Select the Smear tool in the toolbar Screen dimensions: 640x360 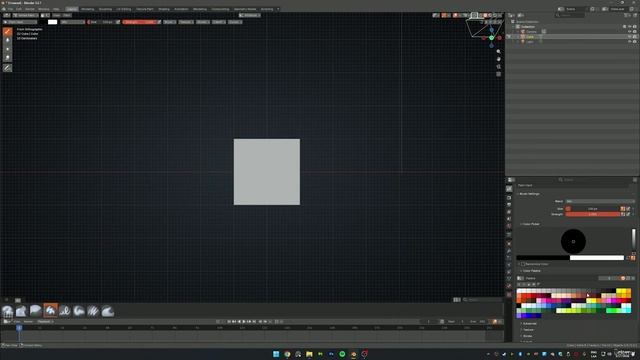7,58
